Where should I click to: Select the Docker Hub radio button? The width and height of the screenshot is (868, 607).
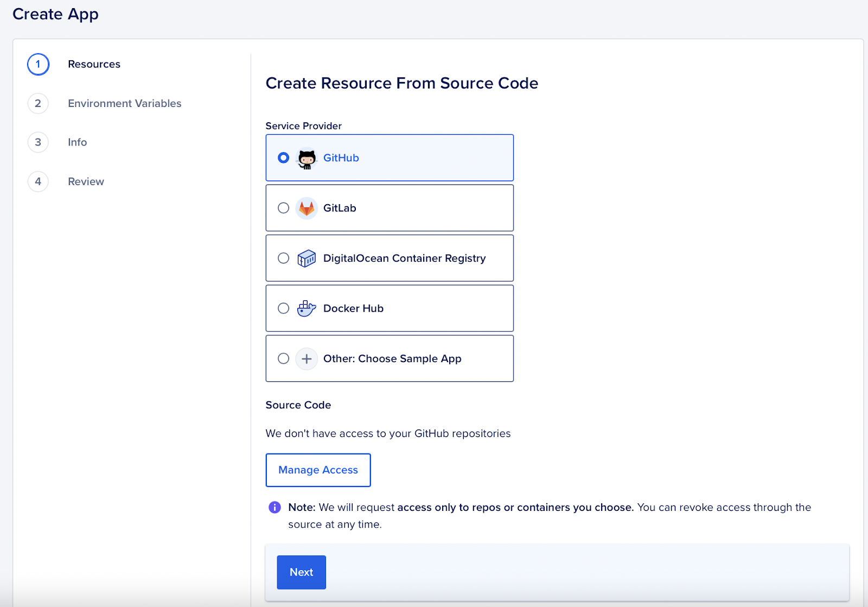(283, 308)
